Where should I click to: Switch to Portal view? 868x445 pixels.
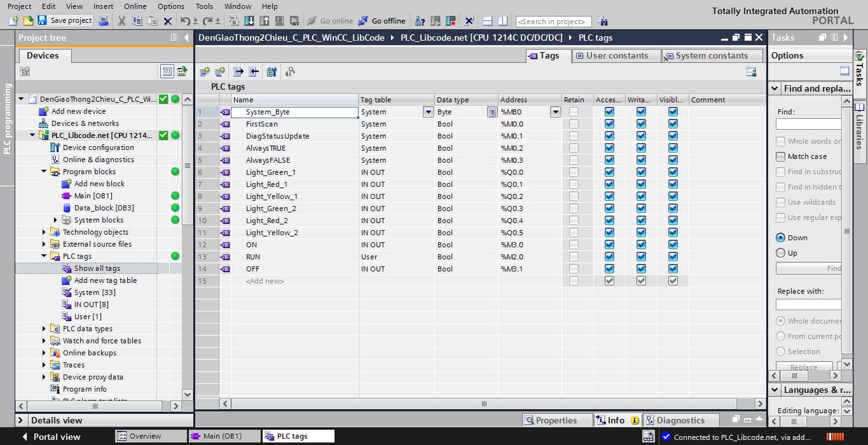pos(51,437)
